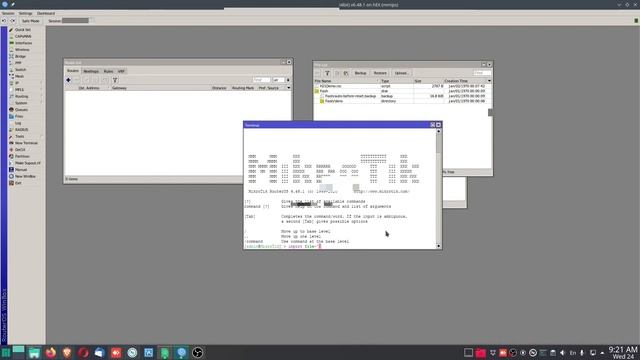
Task: Open the Session menu
Action: pyautogui.click(x=8, y=13)
